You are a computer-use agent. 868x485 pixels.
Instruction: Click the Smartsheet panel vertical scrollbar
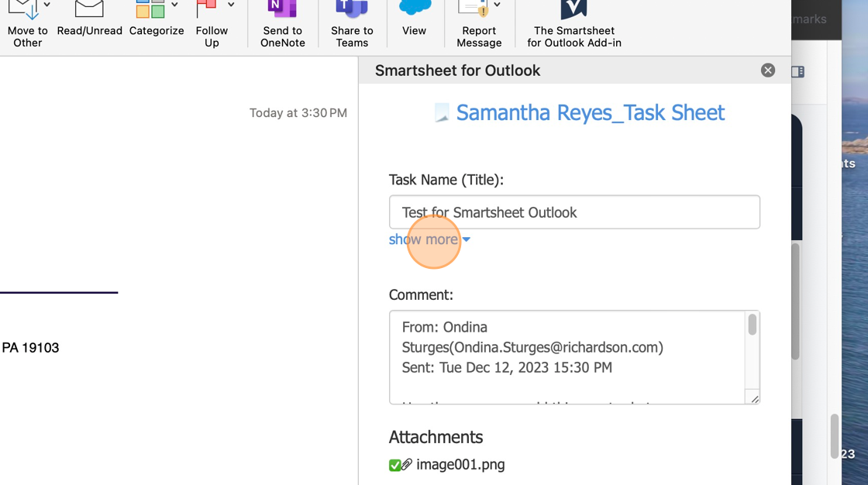(x=795, y=301)
